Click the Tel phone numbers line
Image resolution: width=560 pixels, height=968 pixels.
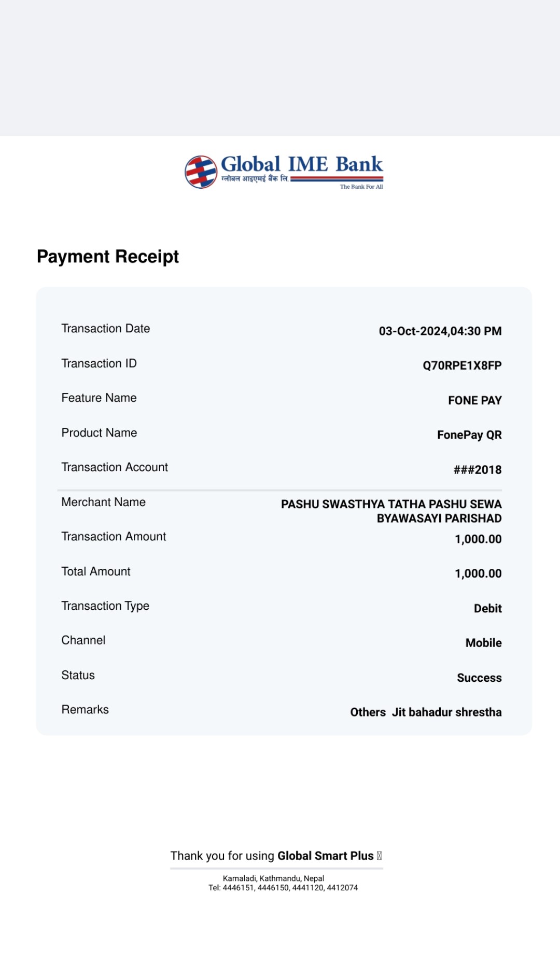283,888
